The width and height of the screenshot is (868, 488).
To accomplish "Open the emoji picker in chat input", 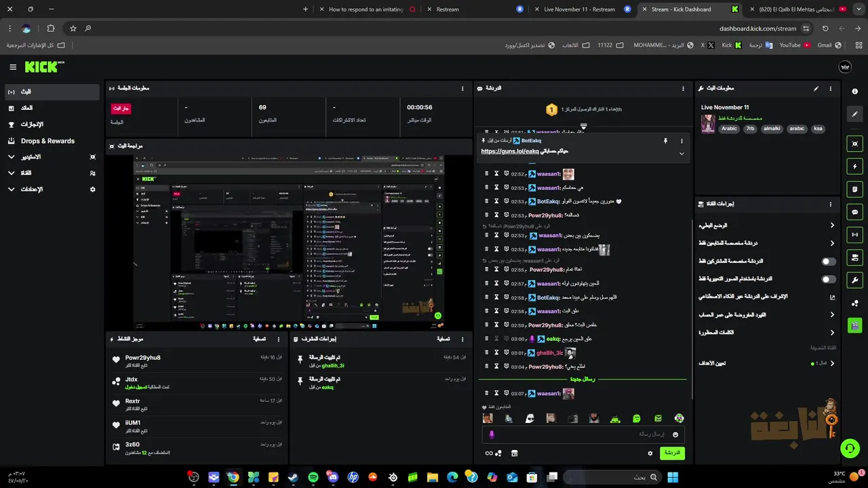I will click(675, 434).
